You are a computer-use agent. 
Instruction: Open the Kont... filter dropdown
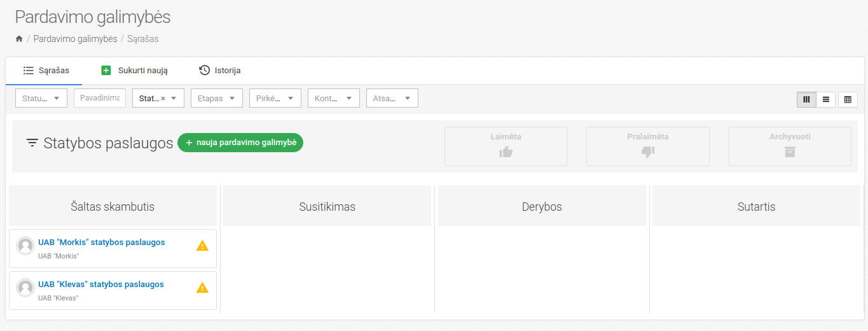(x=333, y=98)
